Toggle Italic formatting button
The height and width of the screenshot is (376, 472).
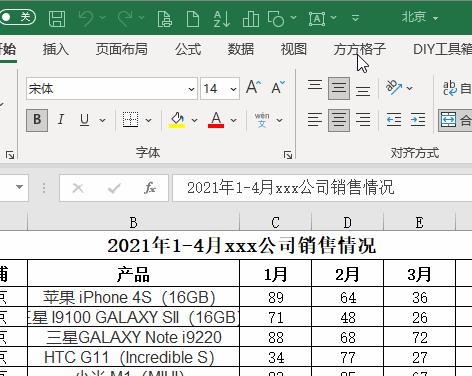pyautogui.click(x=61, y=120)
